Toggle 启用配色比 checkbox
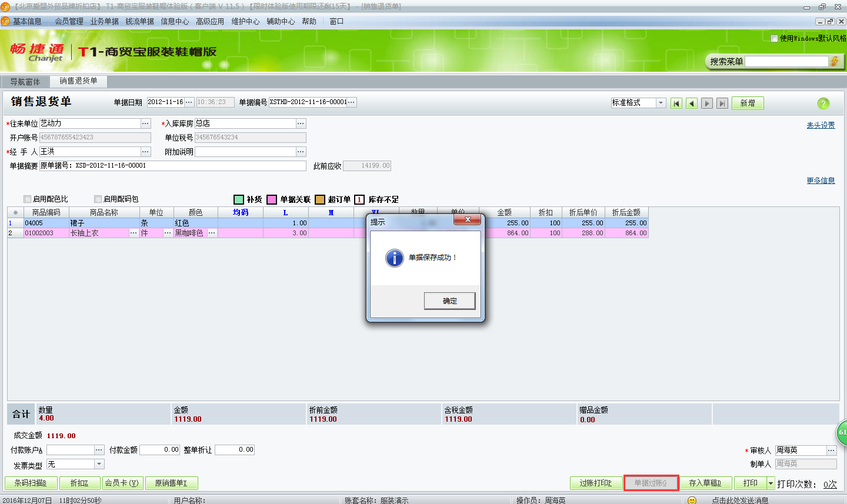 (x=27, y=199)
